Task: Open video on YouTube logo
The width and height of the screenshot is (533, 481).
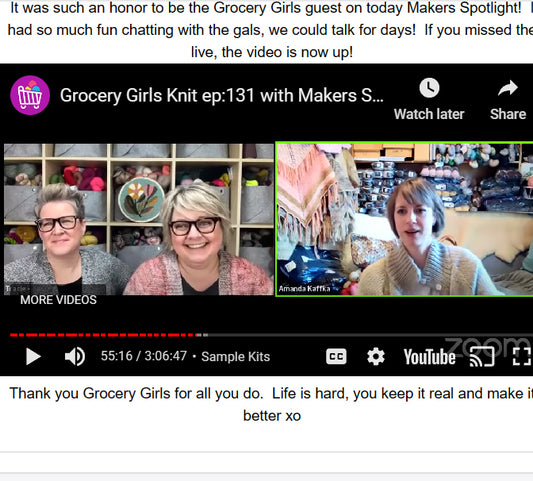Action: click(429, 357)
